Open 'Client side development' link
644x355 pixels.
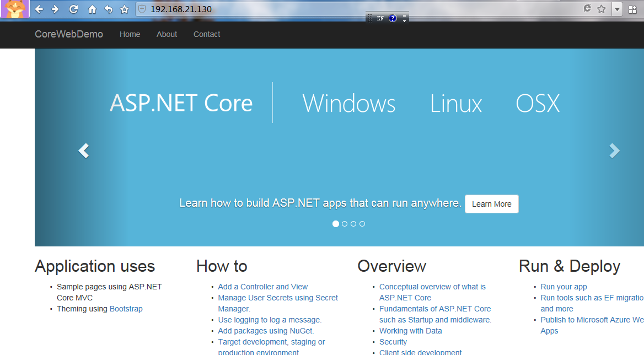click(421, 352)
